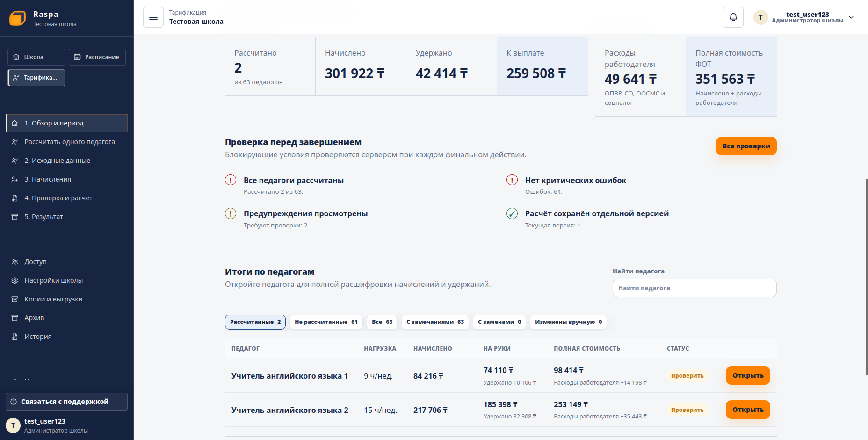Open 5. Результат

[66, 217]
